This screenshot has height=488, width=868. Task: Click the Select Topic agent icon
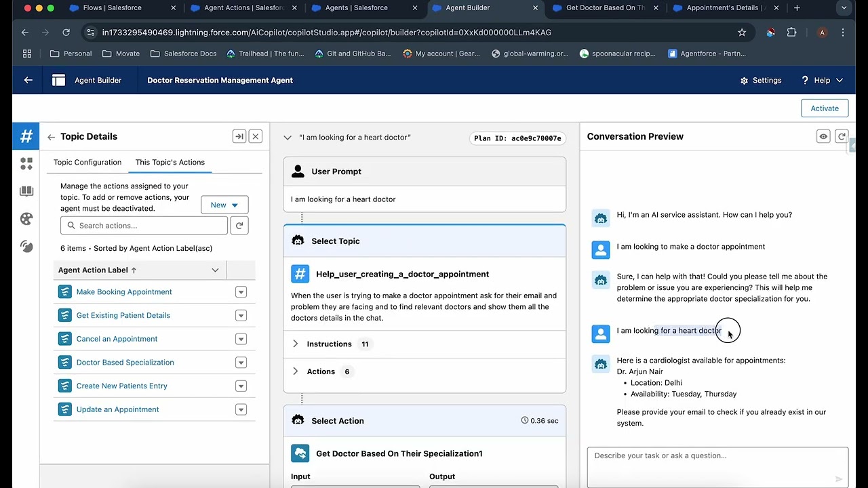click(298, 241)
